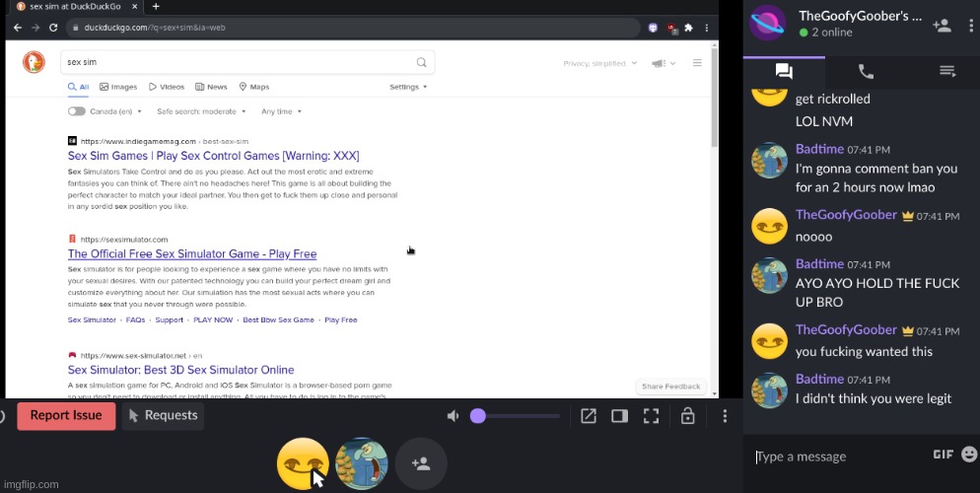Click the magnifier search icon in search box
Image resolution: width=980 pixels, height=493 pixels.
[x=421, y=62]
